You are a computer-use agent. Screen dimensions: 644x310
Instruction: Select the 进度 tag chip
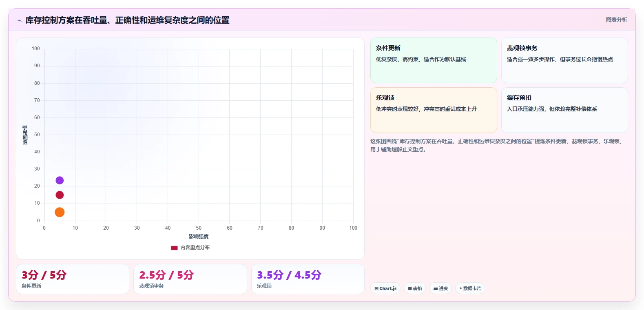pyautogui.click(x=440, y=288)
